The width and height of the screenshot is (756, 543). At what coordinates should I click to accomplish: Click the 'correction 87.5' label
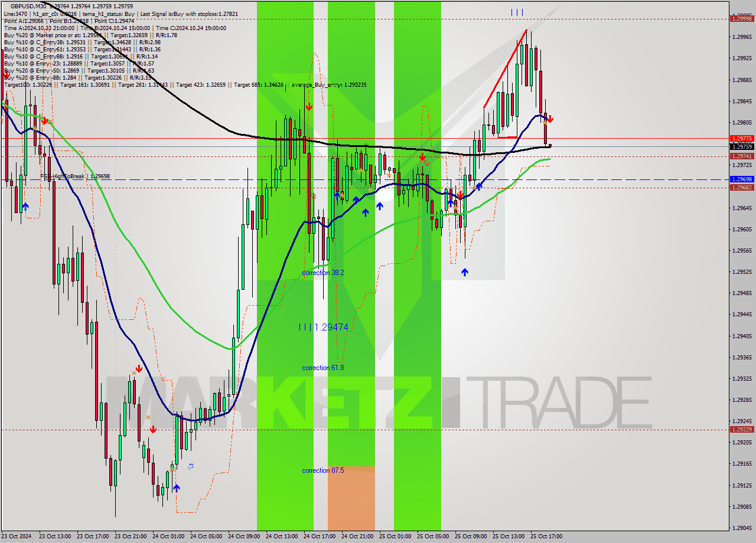coord(323,470)
